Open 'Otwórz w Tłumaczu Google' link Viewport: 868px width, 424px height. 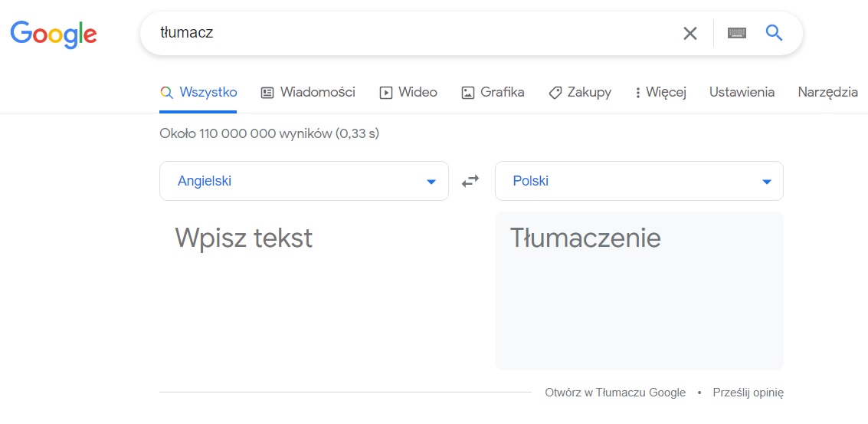[x=615, y=393]
